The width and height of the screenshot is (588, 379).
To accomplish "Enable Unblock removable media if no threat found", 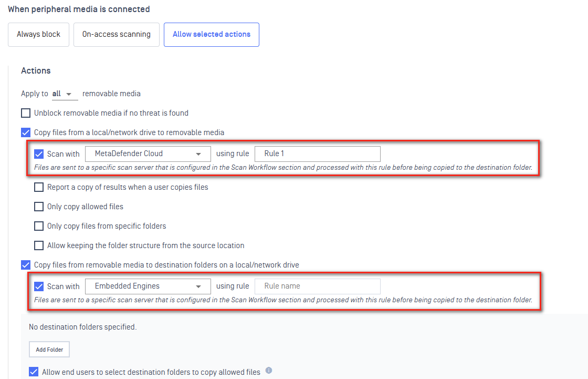I will pos(26,113).
